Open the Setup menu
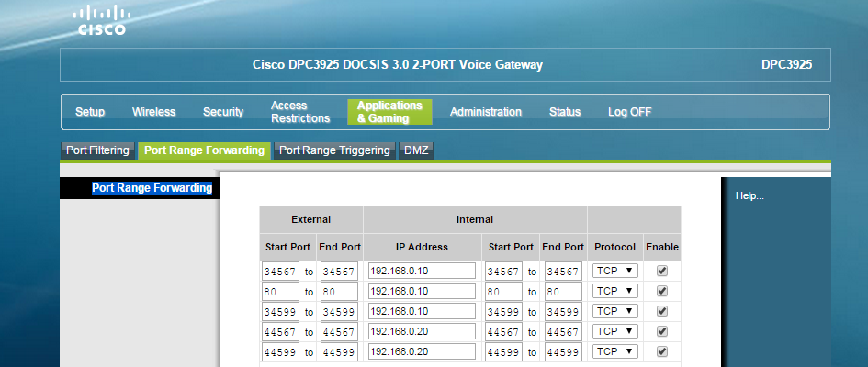Image resolution: width=868 pixels, height=367 pixels. click(x=90, y=112)
